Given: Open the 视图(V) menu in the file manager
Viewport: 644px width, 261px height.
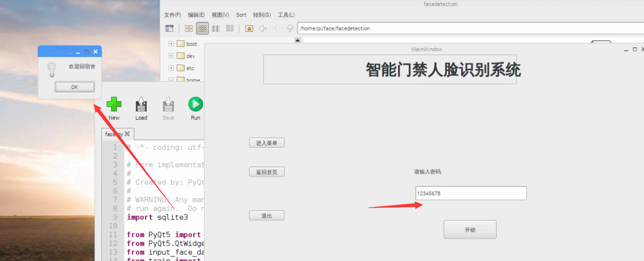Looking at the screenshot, I should pos(220,15).
